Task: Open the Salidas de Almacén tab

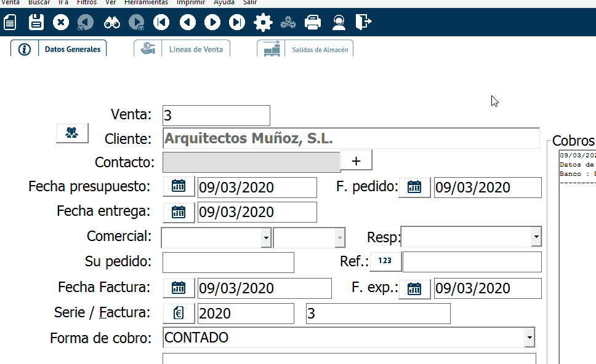Action: (305, 49)
